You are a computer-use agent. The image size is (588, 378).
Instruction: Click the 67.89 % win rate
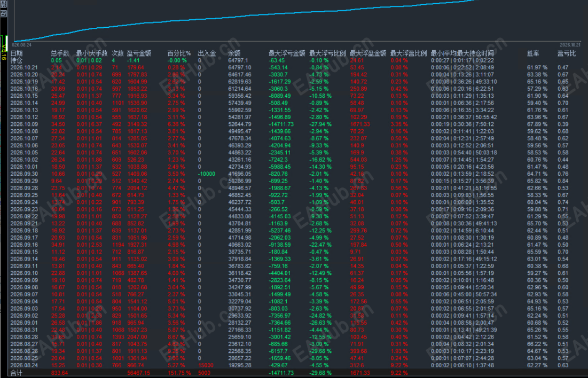537,124
